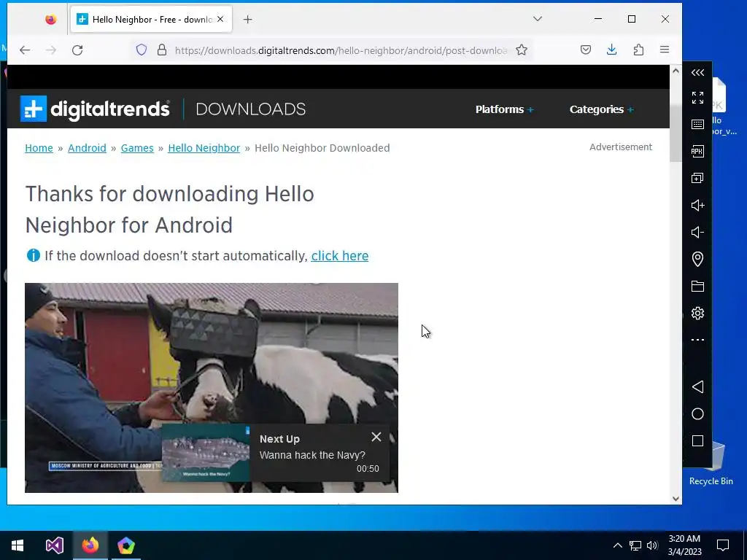Click the site security padlock icon

pyautogui.click(x=162, y=50)
